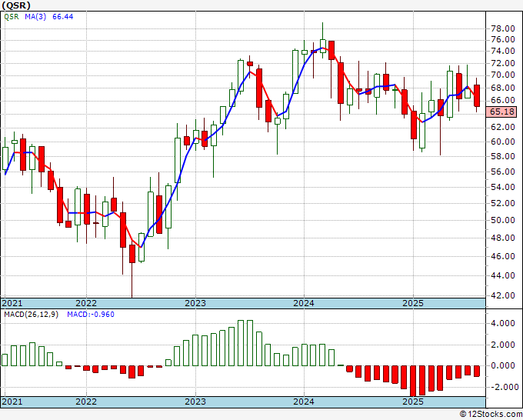Click the 58.00 price axis label

tap(503, 156)
